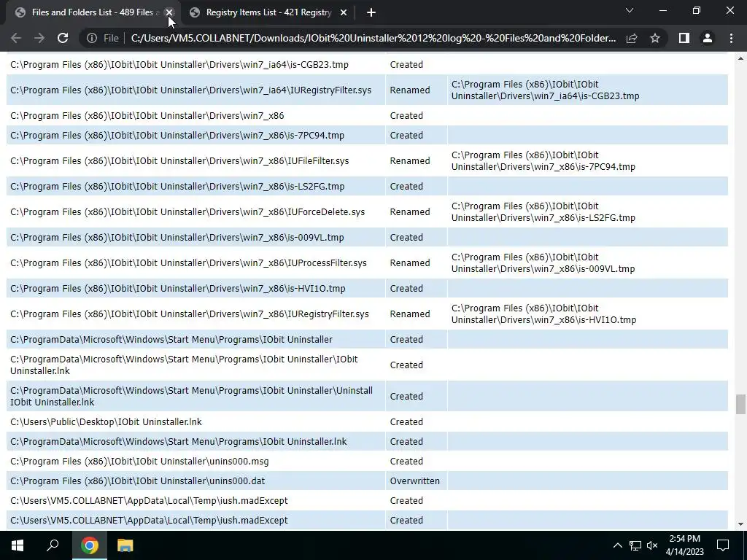Click the muted volume tray icon
This screenshot has width=747, height=560.
(x=652, y=545)
